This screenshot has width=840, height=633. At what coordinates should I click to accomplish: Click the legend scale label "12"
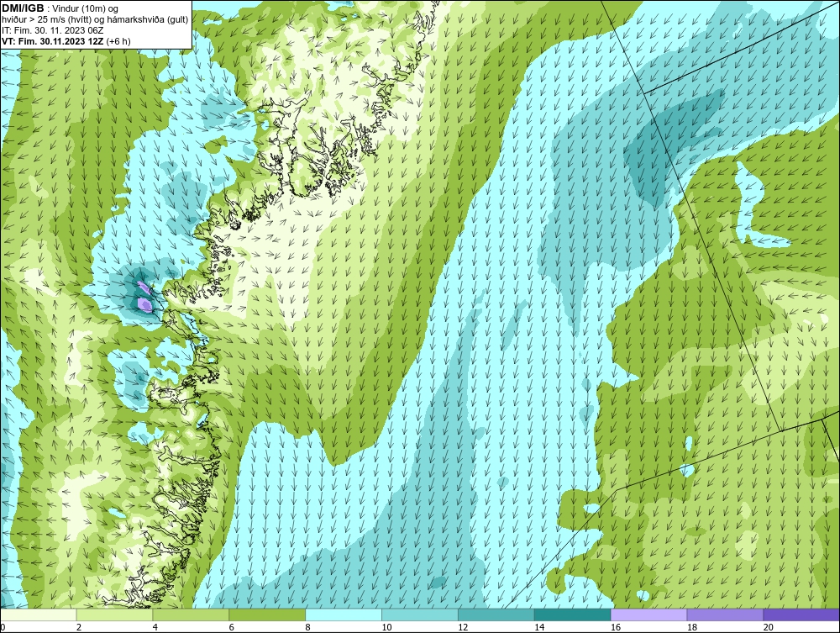463,627
